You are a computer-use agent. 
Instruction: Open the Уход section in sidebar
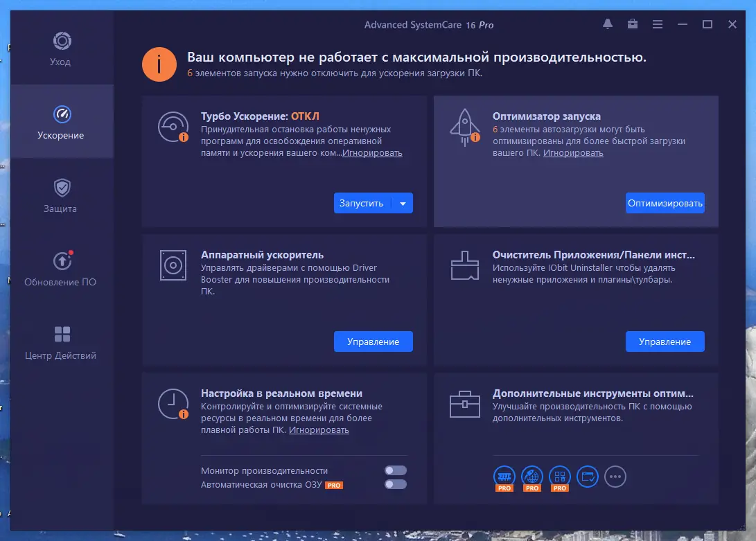61,48
